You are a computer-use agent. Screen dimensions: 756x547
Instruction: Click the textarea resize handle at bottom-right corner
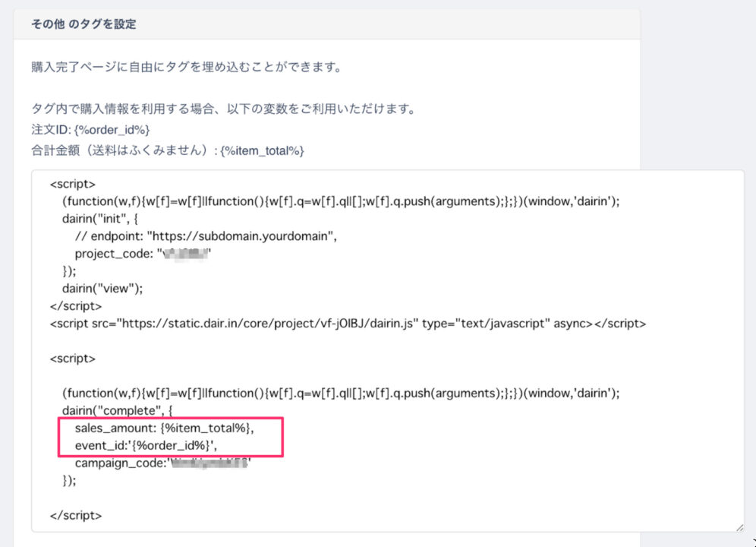point(739,528)
